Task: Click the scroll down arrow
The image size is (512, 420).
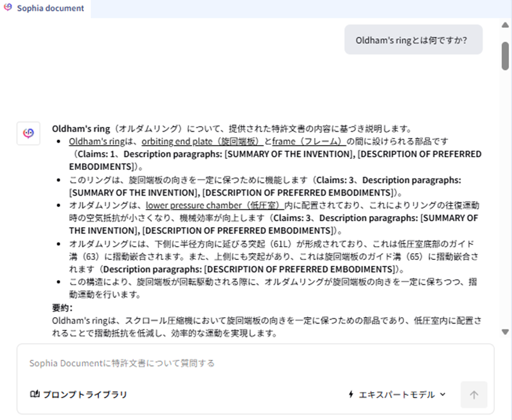Action: point(505,332)
